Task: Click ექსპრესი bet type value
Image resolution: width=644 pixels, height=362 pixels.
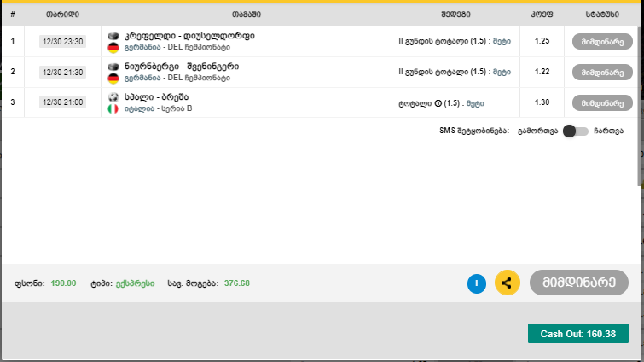Action: pyautogui.click(x=135, y=283)
